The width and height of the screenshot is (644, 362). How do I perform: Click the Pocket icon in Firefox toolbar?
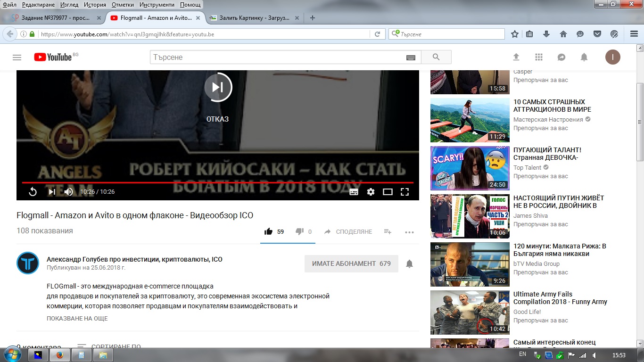point(597,34)
